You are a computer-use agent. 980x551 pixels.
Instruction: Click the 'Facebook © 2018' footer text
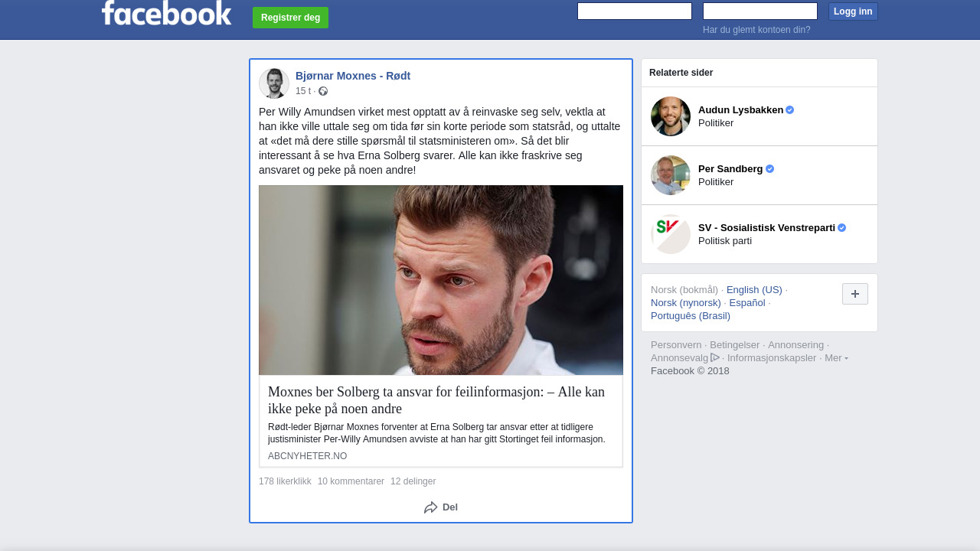690,371
